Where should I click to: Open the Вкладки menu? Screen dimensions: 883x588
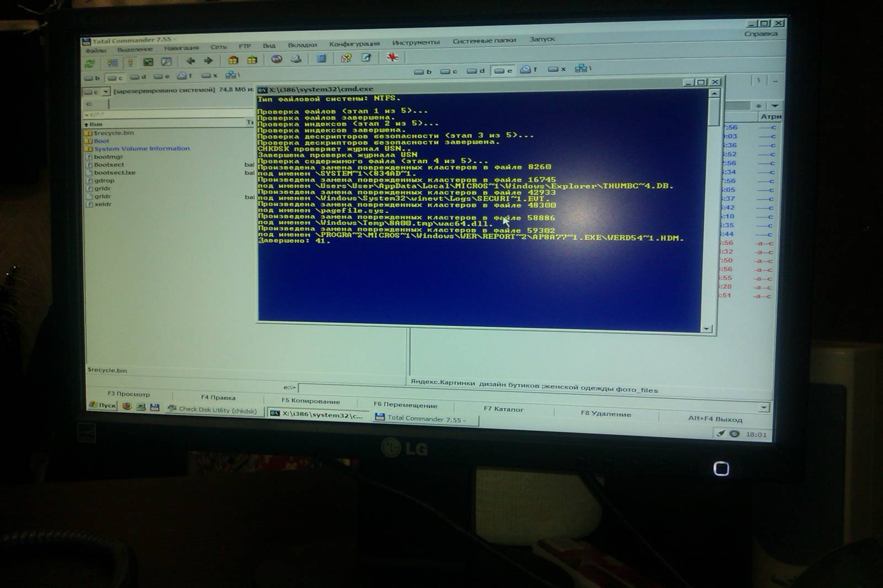coord(302,45)
